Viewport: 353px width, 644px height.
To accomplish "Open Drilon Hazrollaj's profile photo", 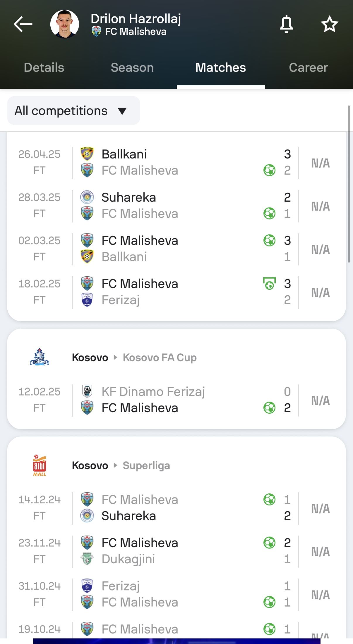I will point(65,24).
